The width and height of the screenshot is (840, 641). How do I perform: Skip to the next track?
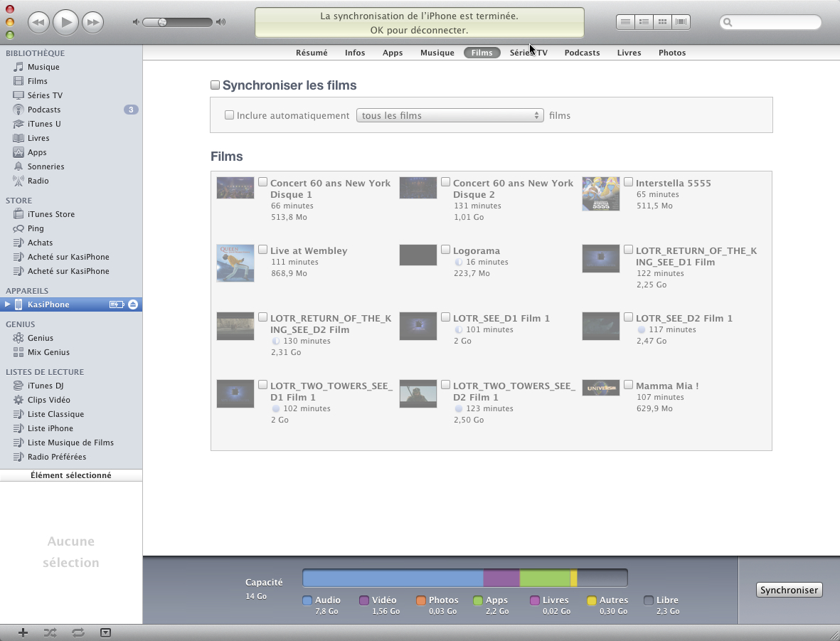click(93, 22)
